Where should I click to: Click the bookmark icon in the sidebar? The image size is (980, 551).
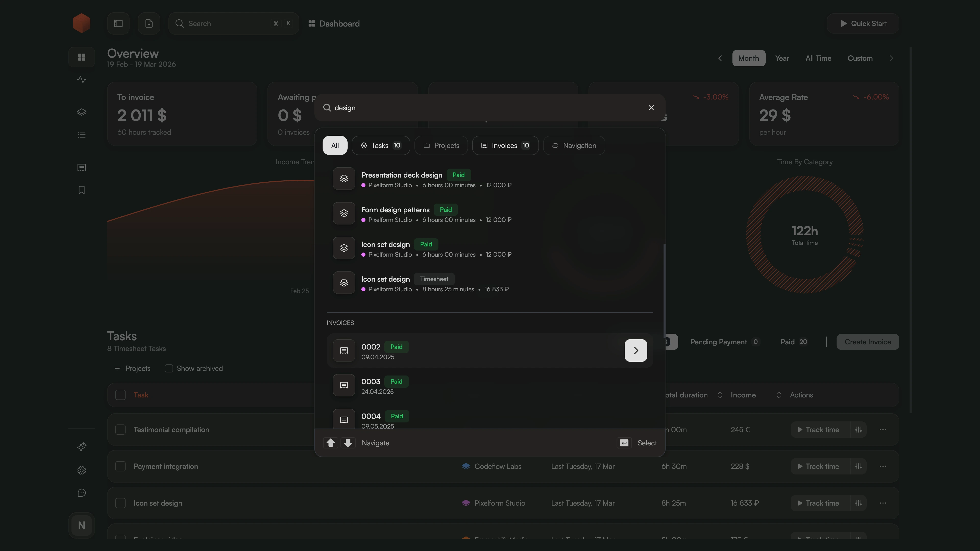[x=81, y=190]
